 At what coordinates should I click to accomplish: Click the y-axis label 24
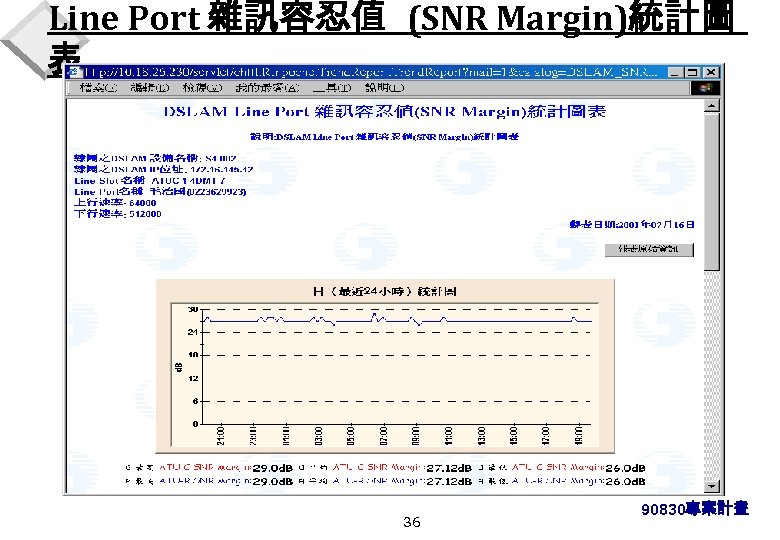coord(193,332)
